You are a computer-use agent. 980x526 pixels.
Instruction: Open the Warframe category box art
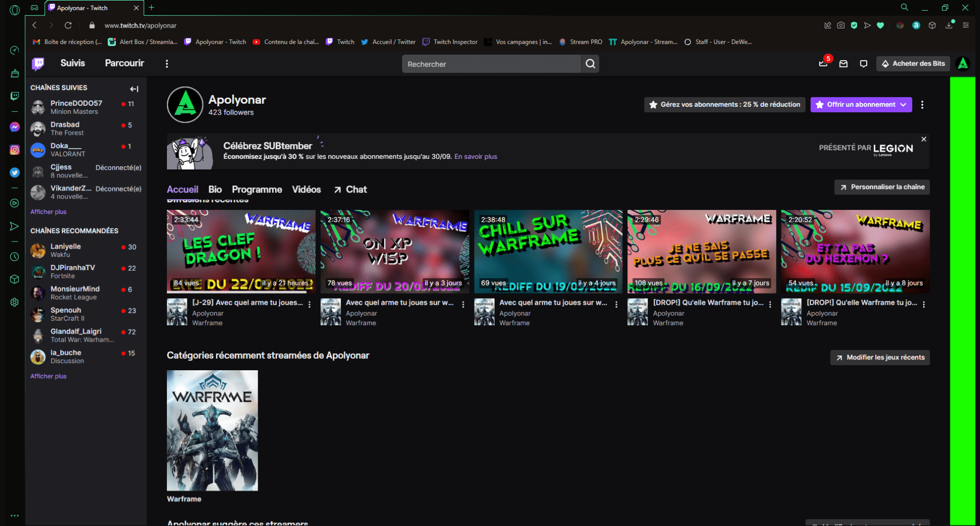coord(212,431)
